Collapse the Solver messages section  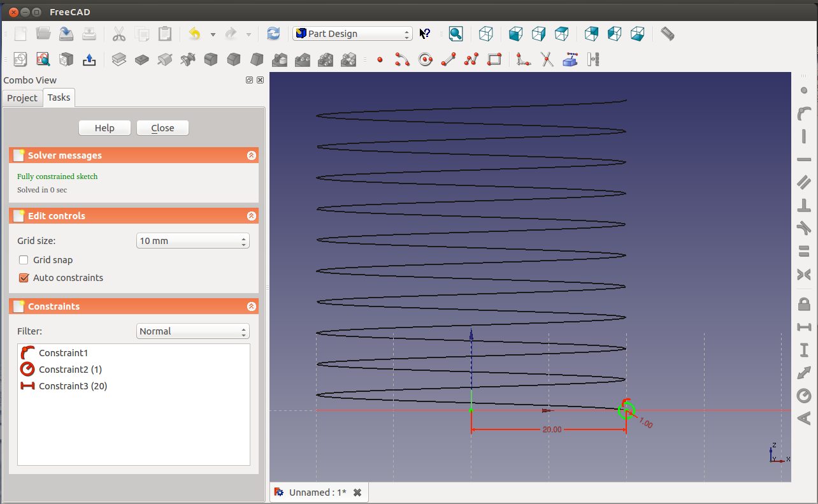point(252,155)
